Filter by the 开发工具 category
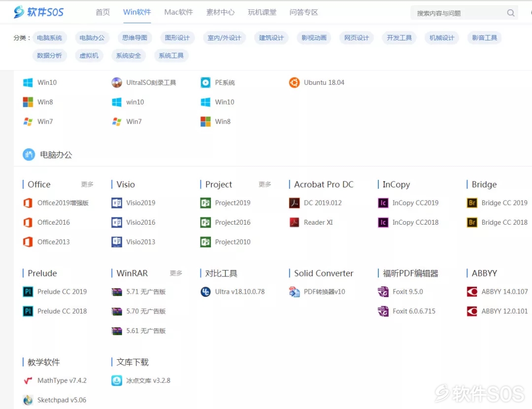This screenshot has width=532, height=409. point(399,37)
